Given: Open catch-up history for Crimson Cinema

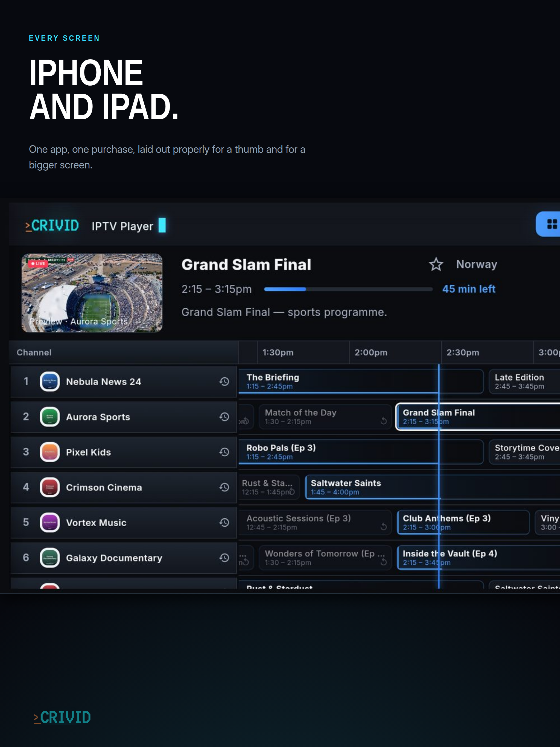Looking at the screenshot, I should tap(224, 487).
